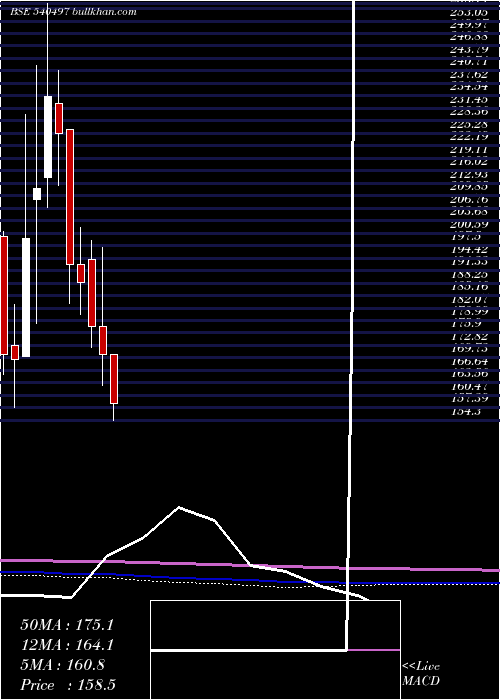
Task: Select the tallest red candlestick body
Action: (70, 197)
